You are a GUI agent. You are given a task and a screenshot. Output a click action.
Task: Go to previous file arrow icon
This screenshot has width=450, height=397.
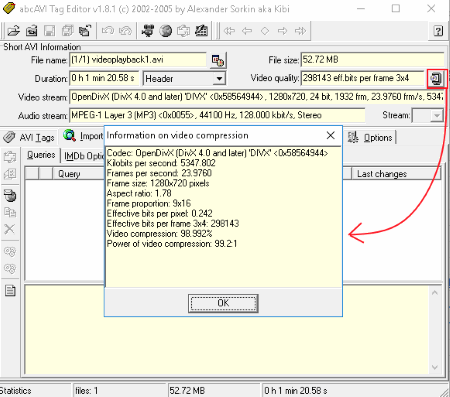(x=247, y=31)
